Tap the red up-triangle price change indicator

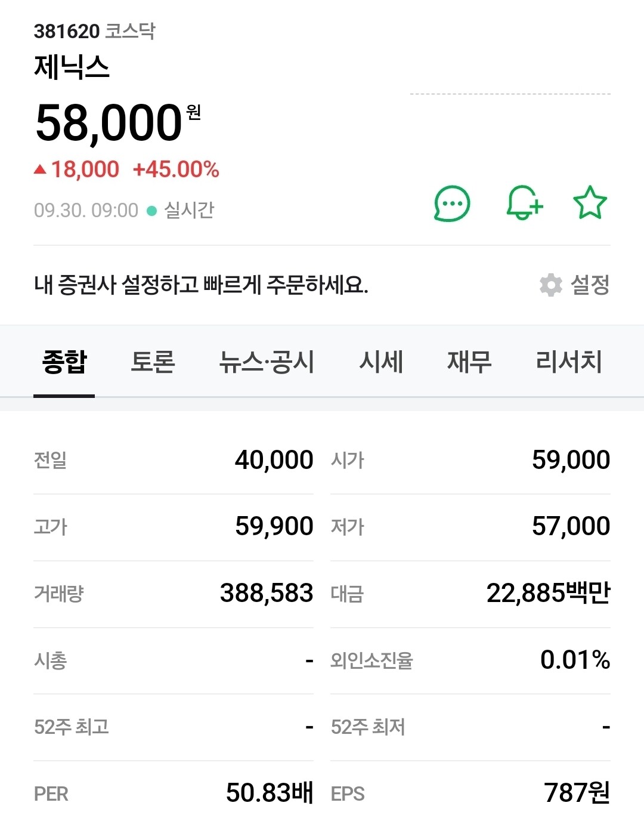pyautogui.click(x=40, y=169)
